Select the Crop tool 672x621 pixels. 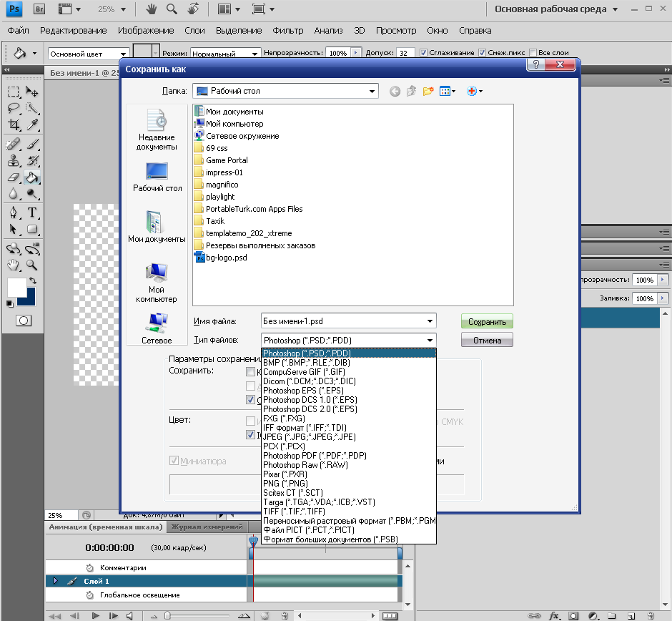pyautogui.click(x=14, y=124)
